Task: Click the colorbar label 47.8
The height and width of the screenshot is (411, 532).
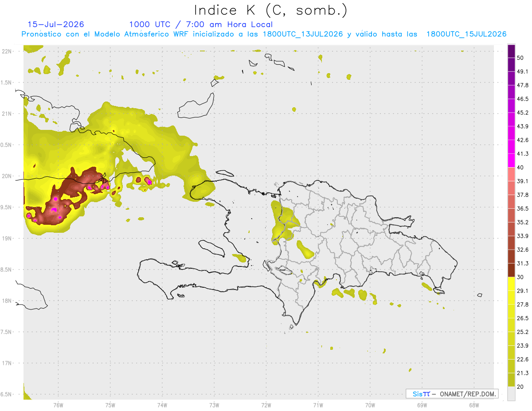Action: pos(523,85)
